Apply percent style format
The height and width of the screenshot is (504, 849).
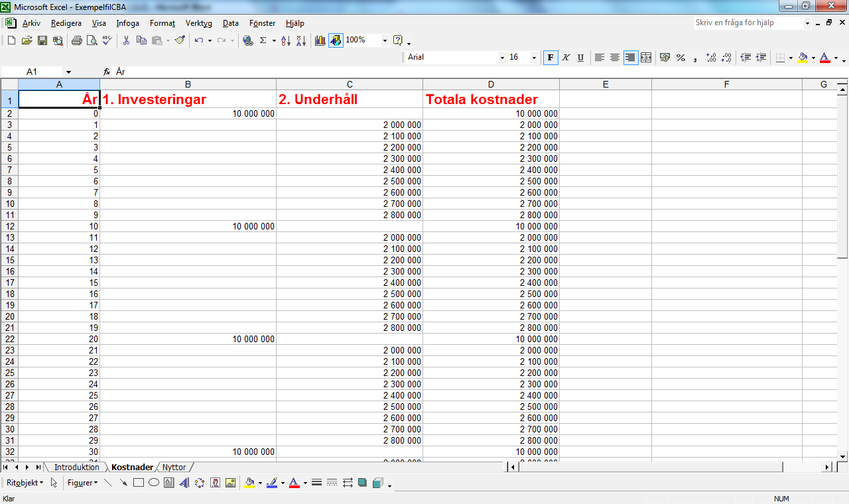point(681,58)
